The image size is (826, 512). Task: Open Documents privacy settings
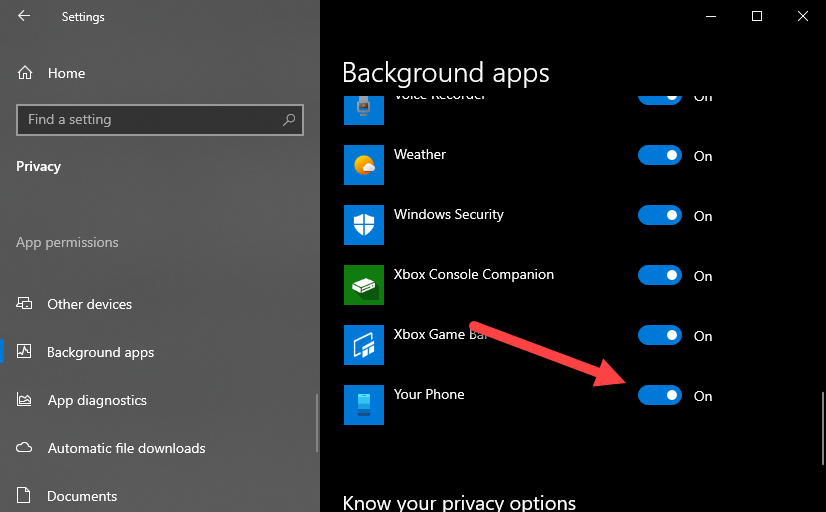pos(82,496)
